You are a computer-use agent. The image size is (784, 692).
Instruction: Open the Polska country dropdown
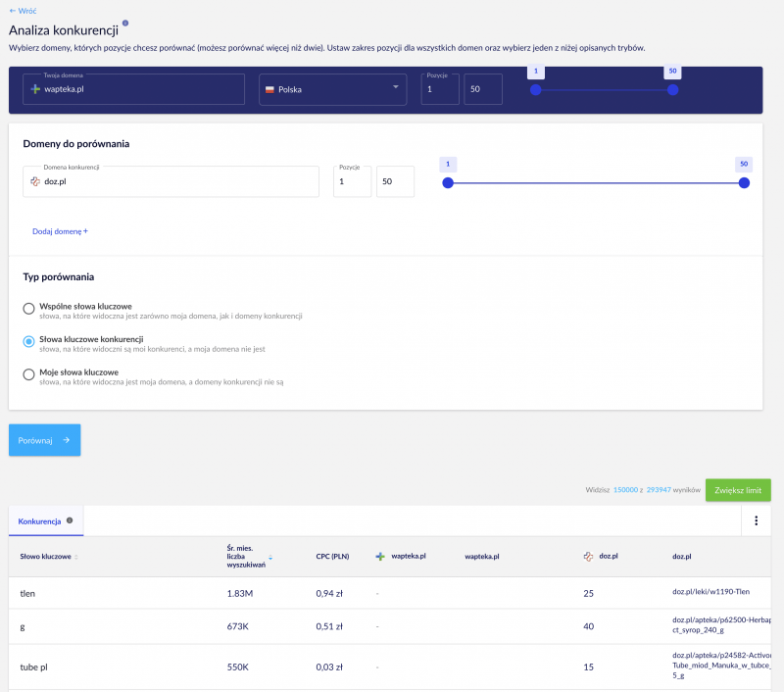click(333, 89)
